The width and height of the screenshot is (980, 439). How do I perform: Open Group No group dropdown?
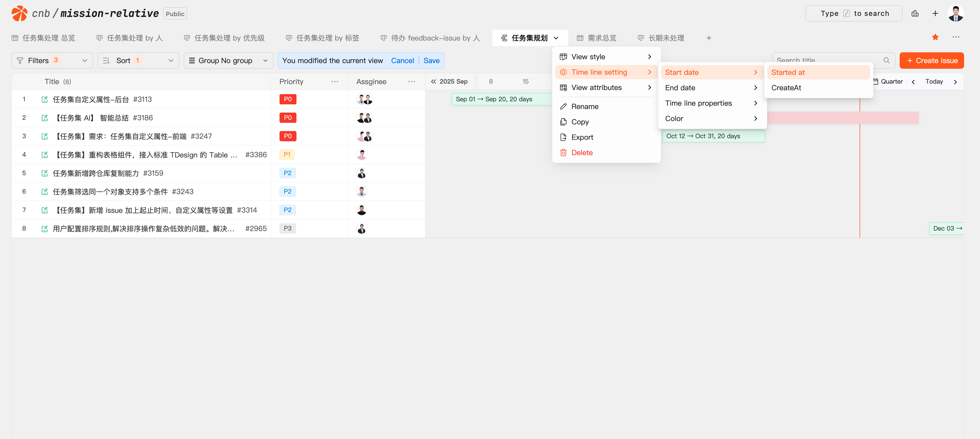click(228, 61)
